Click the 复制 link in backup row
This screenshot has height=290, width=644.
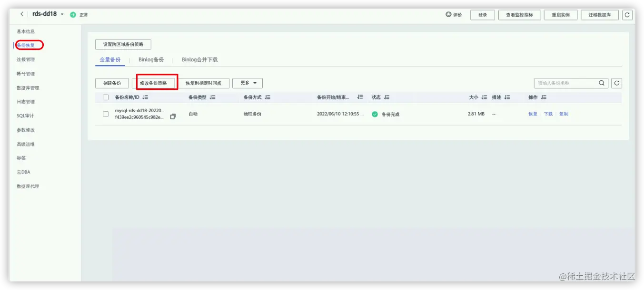(564, 114)
